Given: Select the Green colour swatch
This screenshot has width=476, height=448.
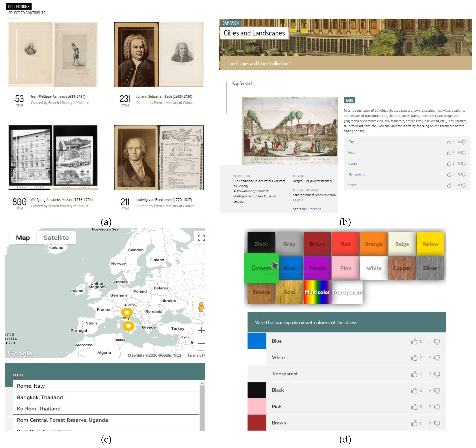Looking at the screenshot, I should coord(261,268).
